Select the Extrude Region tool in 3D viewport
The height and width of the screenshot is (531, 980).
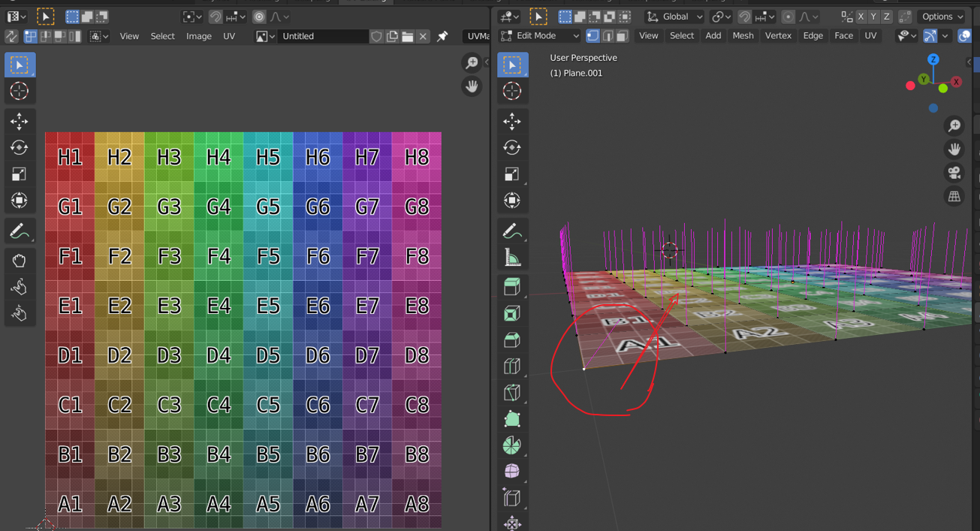point(511,286)
